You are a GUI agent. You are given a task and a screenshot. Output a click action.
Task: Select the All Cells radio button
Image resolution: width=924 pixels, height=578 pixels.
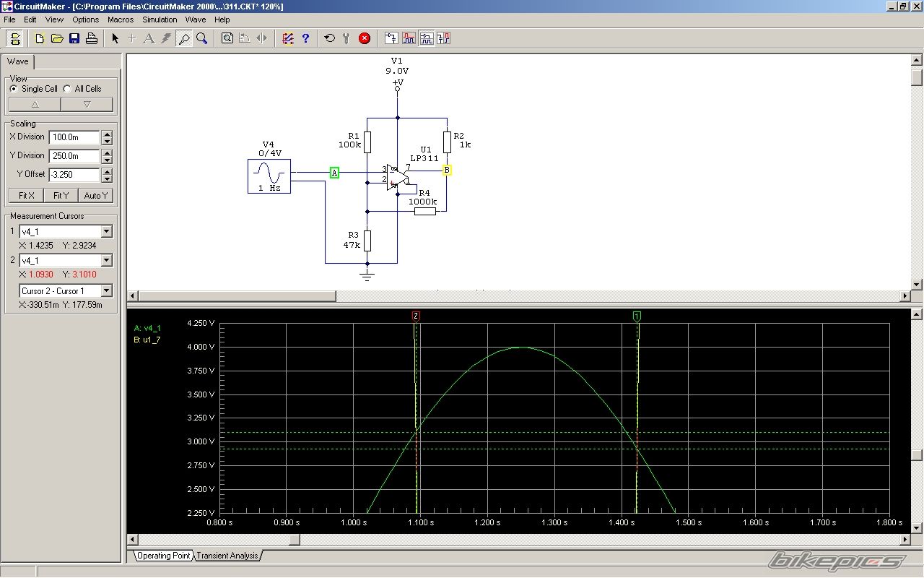pos(68,89)
